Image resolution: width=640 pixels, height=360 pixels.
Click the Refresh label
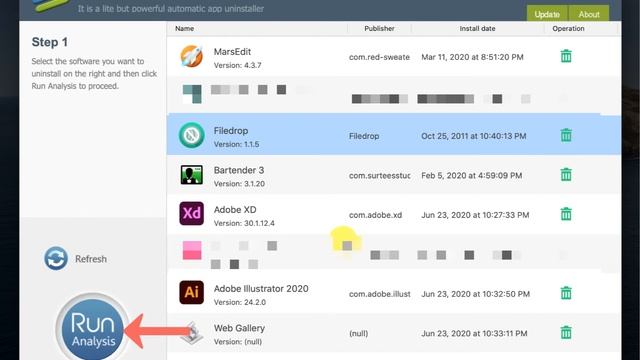point(91,259)
